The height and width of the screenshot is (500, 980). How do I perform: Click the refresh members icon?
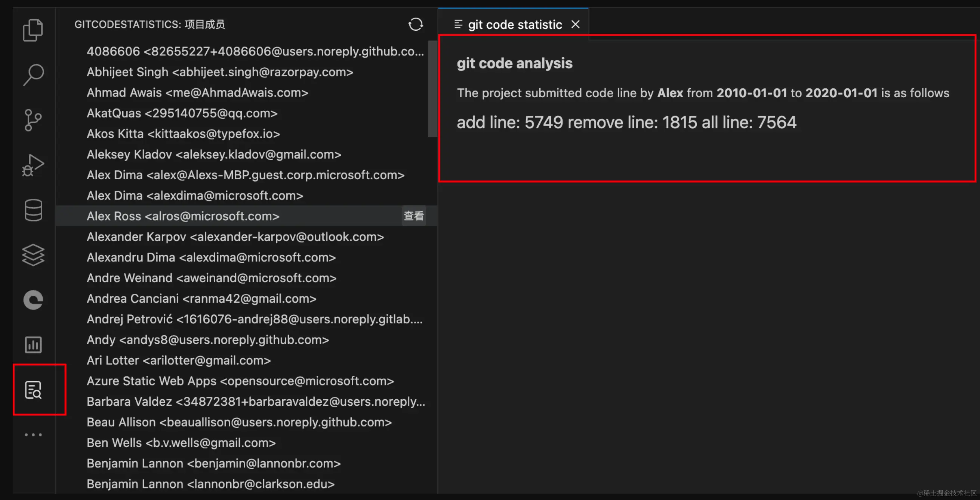tap(416, 24)
